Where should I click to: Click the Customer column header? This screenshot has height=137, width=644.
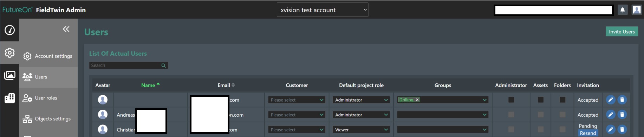(297, 85)
